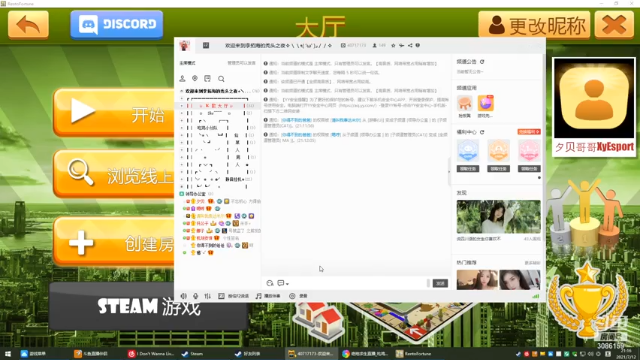Image resolution: width=640 pixels, height=360 pixels.
Task: Open the Windows Start button
Action: coord(8,354)
